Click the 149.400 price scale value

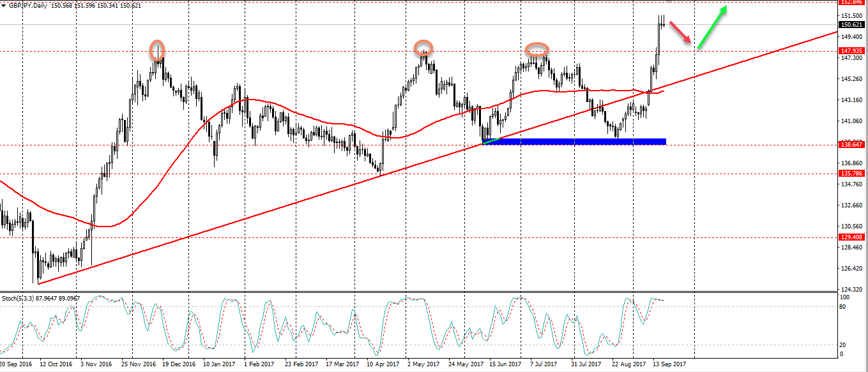[x=851, y=36]
